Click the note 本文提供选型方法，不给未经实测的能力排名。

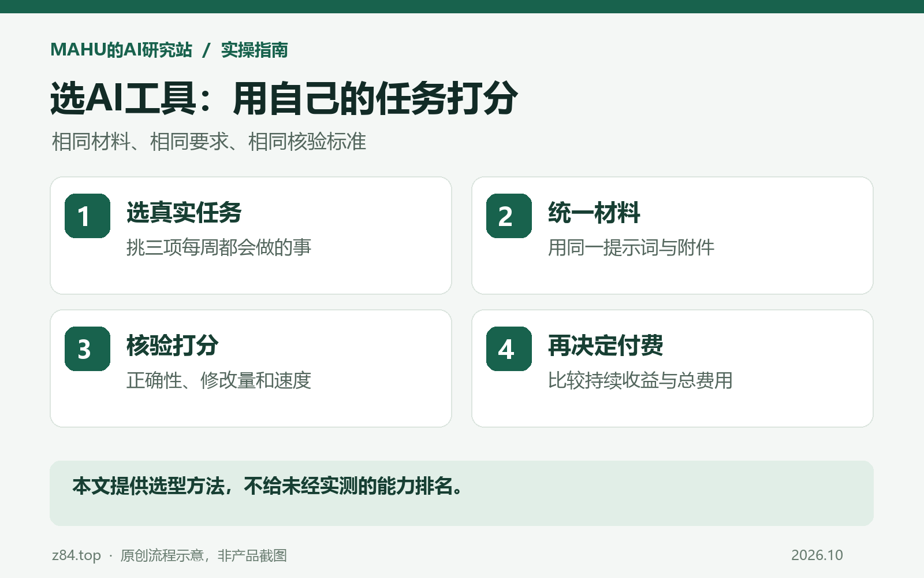[267, 486]
